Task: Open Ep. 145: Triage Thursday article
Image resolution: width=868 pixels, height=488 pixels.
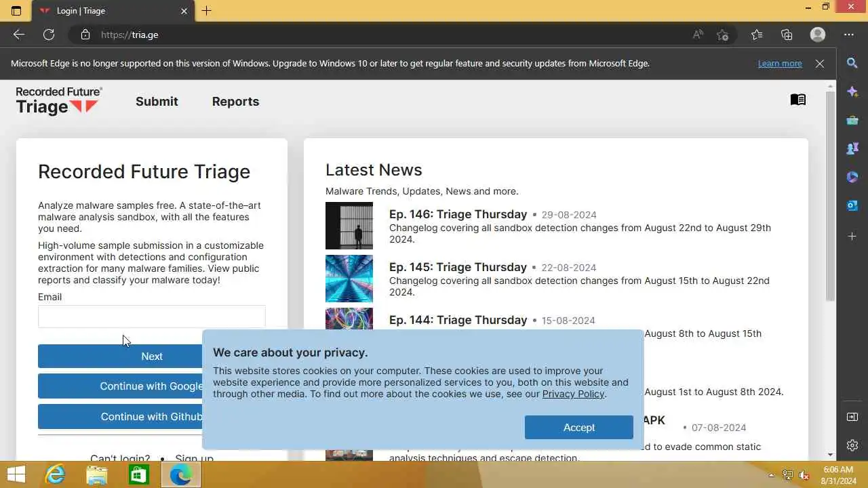Action: tap(458, 267)
